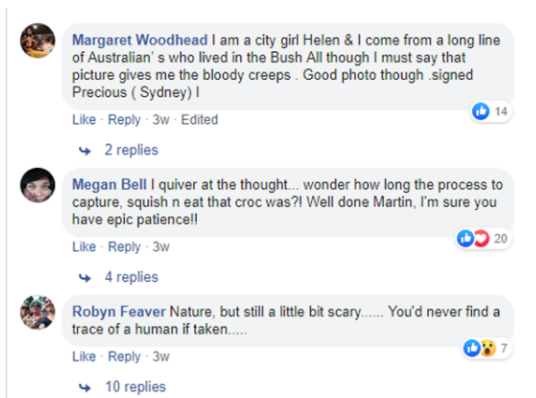
Task: Like Margaret Woodhead's comment
Action: coord(84,120)
